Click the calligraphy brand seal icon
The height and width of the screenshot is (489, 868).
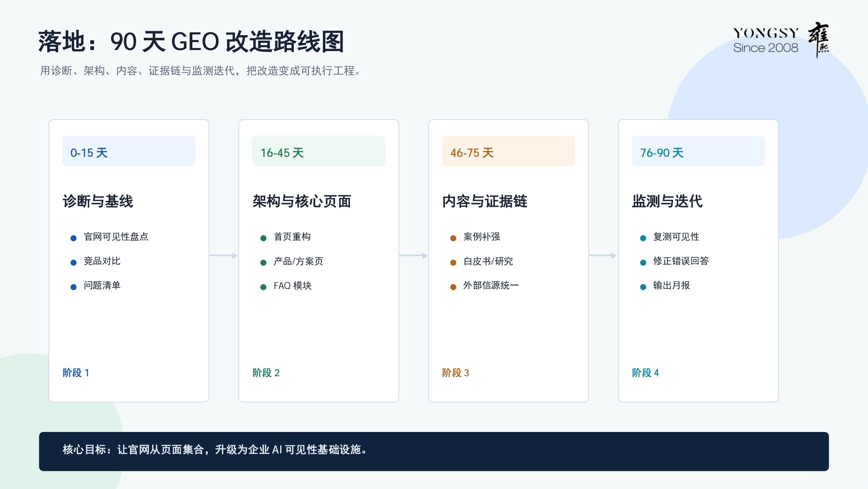(818, 40)
